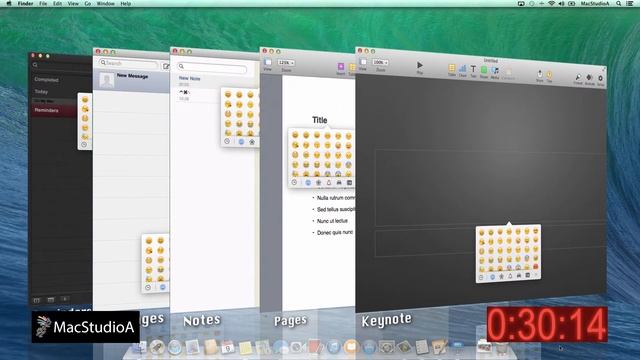Select Nature tab in Keynote emoji picker
Image resolution: width=640 pixels, height=360 pixels.
(x=501, y=276)
